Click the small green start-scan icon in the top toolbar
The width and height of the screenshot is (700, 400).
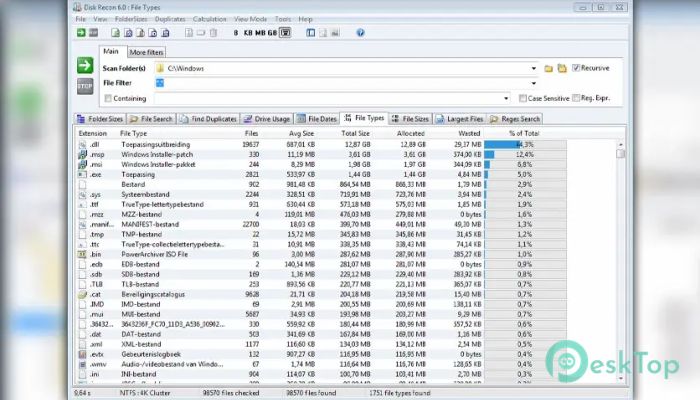click(81, 33)
